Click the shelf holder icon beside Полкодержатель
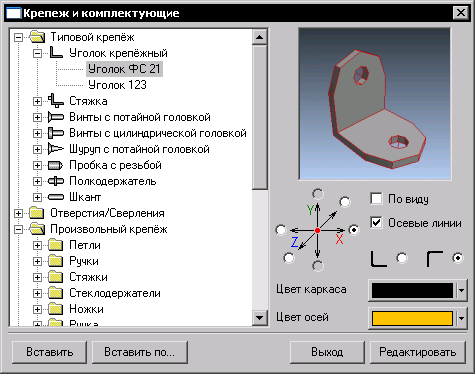Viewport: 475px width, 374px height. pyautogui.click(x=56, y=181)
